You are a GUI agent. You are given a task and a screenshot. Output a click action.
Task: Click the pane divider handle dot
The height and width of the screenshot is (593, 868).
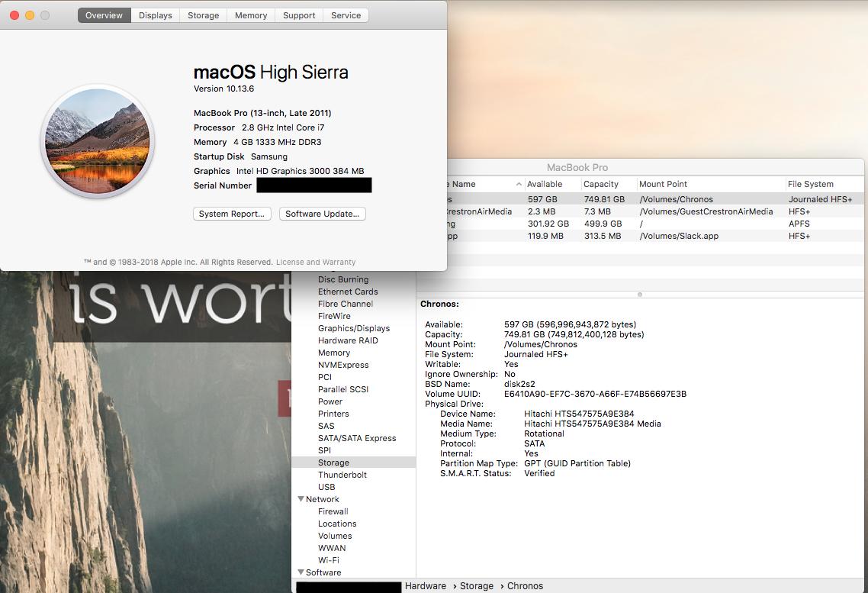point(639,295)
